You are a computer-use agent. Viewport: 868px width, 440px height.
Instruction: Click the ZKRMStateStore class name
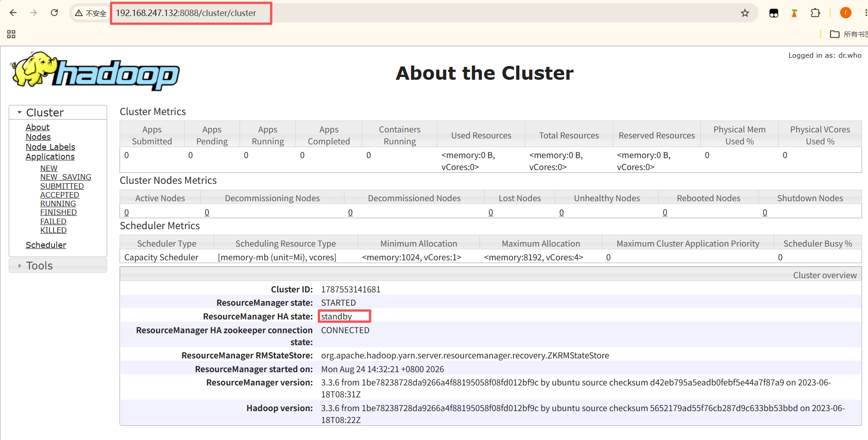[x=465, y=355]
